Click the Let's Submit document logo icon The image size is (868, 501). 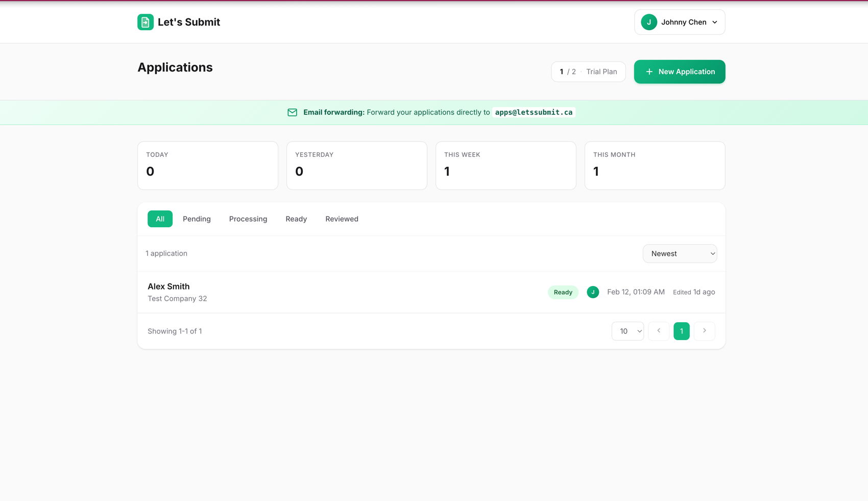tap(146, 22)
